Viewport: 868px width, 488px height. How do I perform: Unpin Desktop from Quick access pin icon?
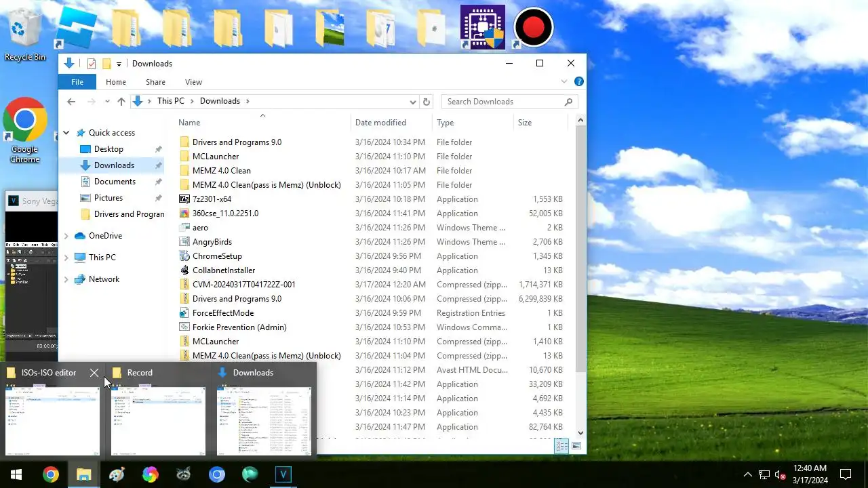pos(158,149)
